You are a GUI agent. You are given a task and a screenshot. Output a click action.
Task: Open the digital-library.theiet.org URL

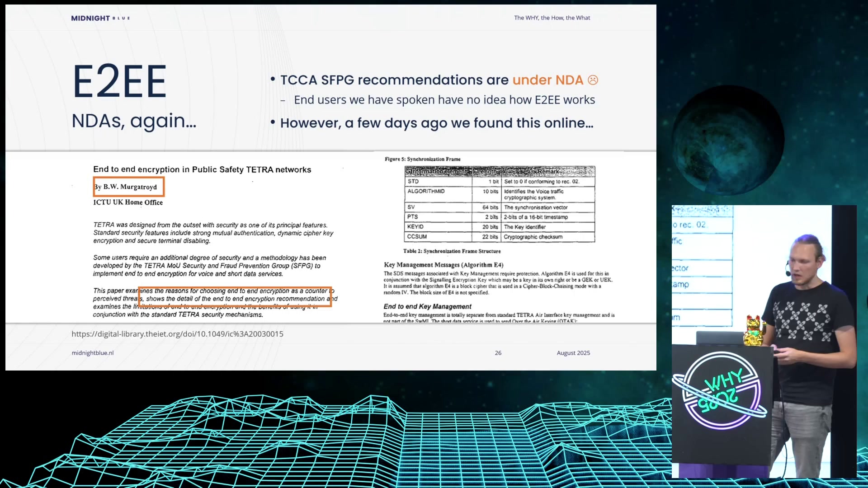click(x=177, y=334)
